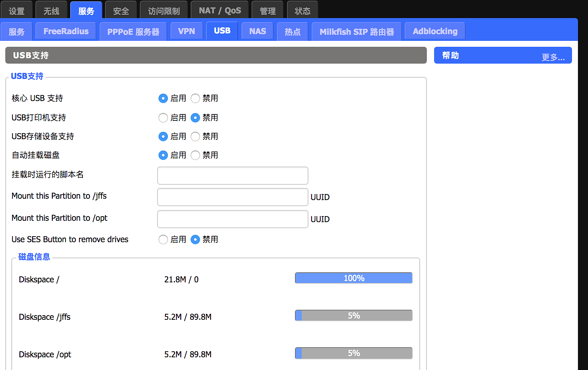588x370 pixels.
Task: Open the NAT / QoS main tab
Action: pos(220,11)
